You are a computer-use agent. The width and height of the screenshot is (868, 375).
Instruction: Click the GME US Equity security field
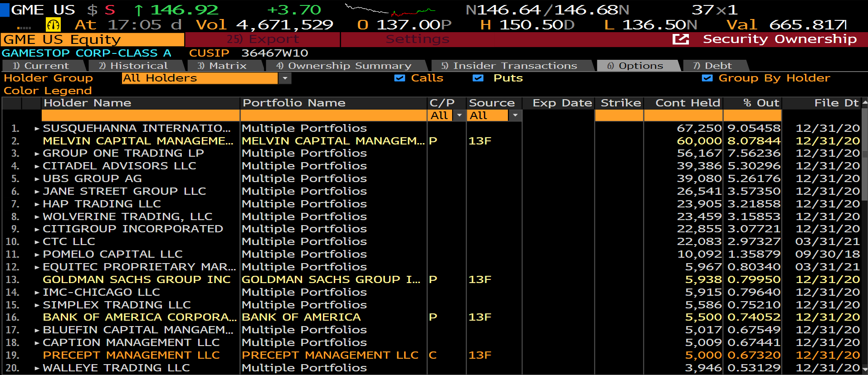[x=93, y=40]
